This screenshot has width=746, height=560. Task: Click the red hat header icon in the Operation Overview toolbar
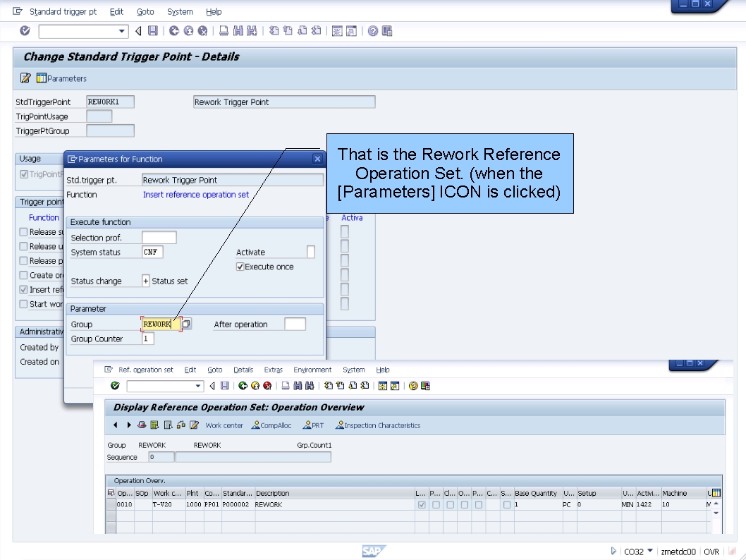[x=142, y=425]
